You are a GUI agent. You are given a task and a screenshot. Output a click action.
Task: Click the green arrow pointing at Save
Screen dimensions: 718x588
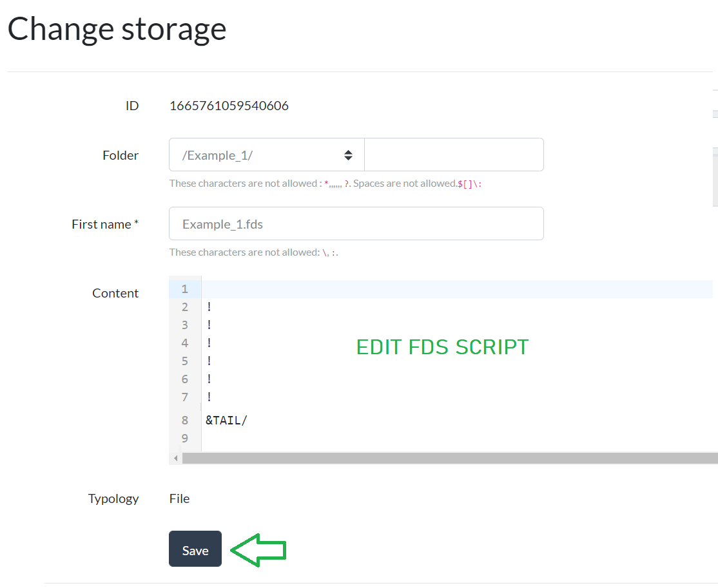pos(257,549)
